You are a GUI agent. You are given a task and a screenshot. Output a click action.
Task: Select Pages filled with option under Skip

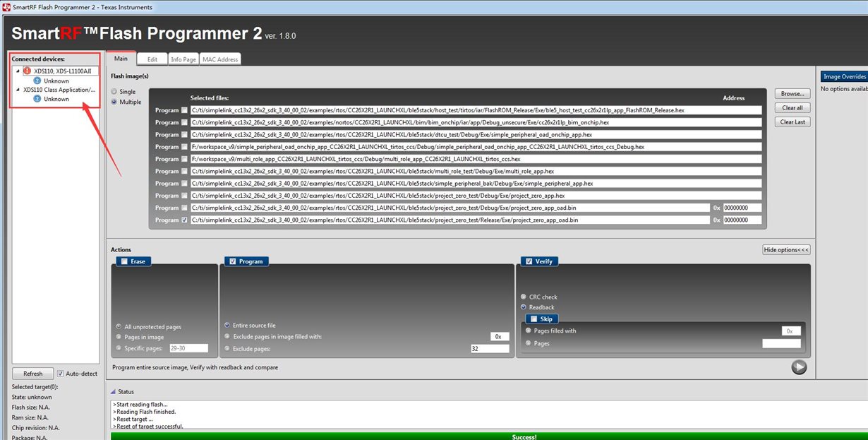coord(528,331)
